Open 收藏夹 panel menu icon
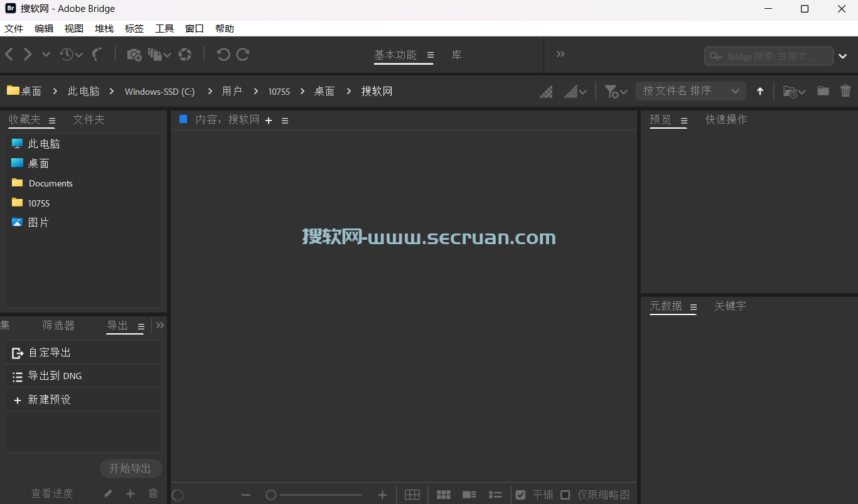 [52, 121]
